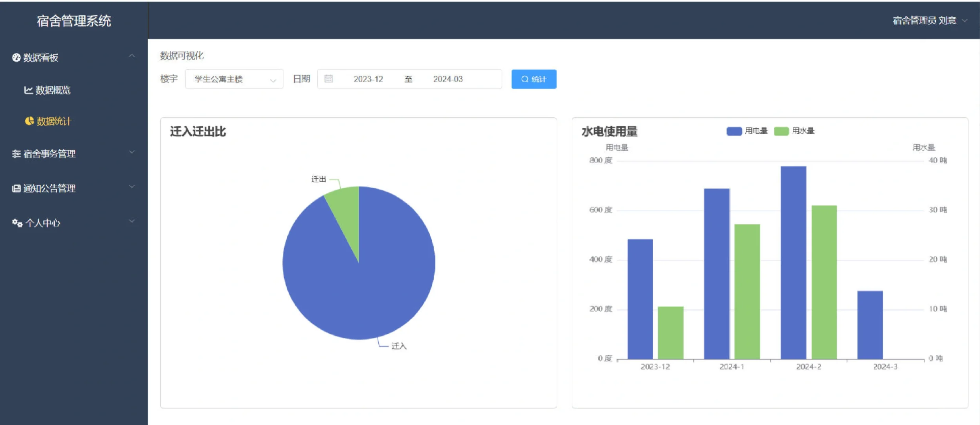The height and width of the screenshot is (425, 980).
Task: Click the 40 吨 axis label
Action: click(938, 161)
